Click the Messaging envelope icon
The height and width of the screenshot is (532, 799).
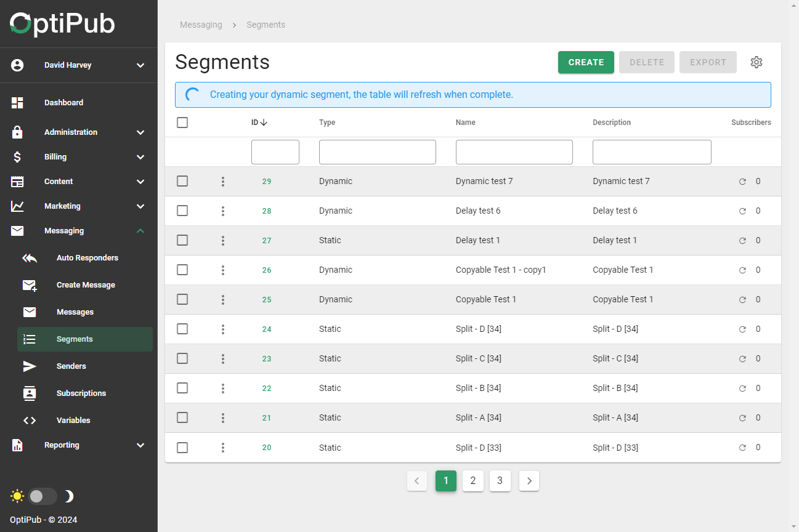tap(17, 231)
